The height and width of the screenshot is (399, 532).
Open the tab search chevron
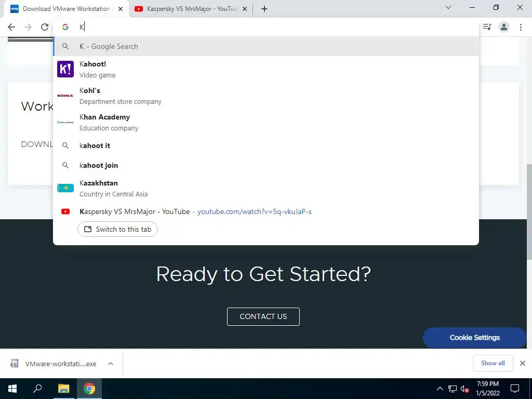[448, 7]
